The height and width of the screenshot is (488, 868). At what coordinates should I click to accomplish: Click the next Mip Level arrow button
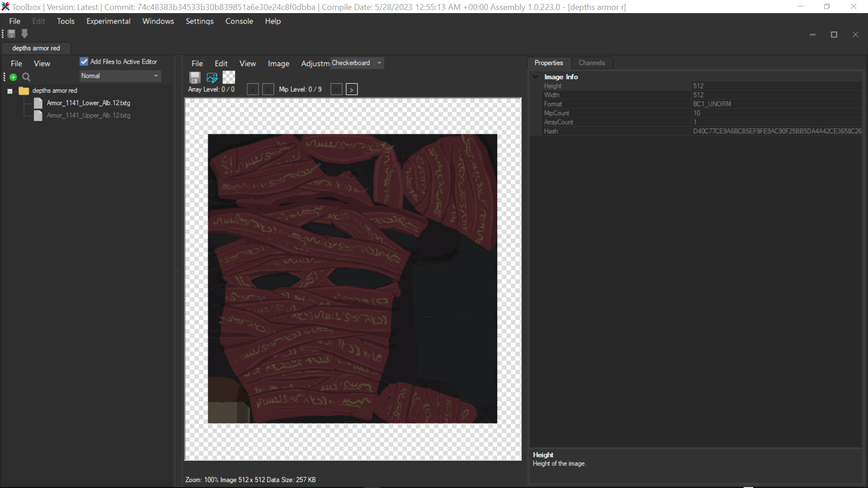(352, 89)
